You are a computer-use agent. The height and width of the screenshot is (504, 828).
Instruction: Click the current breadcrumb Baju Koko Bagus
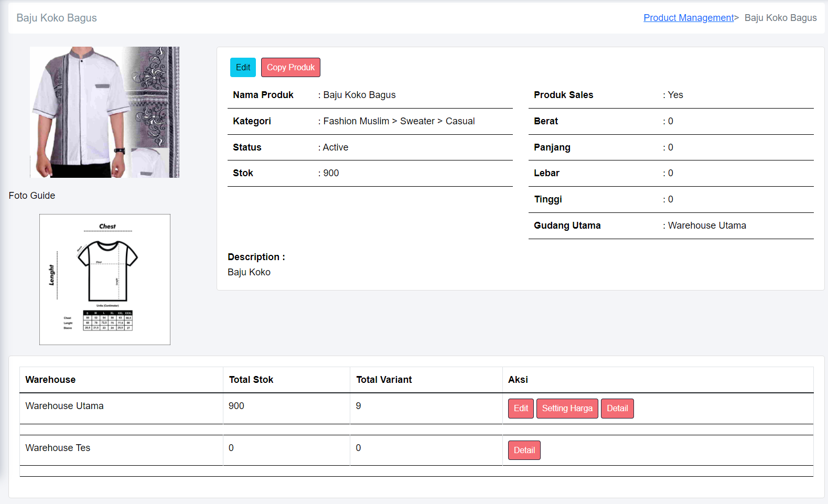(x=780, y=18)
